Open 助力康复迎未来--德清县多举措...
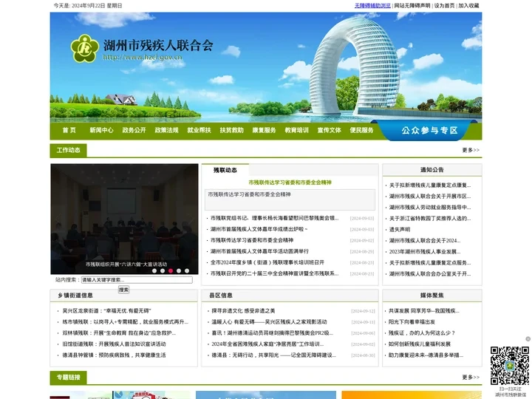Viewport: 532px width, 399px height. point(426,355)
